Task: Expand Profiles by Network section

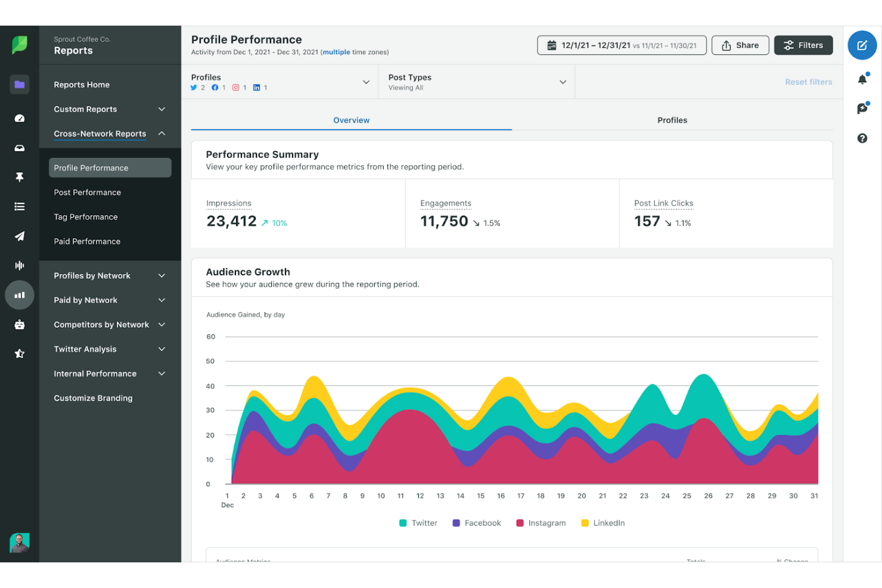Action: pyautogui.click(x=110, y=276)
